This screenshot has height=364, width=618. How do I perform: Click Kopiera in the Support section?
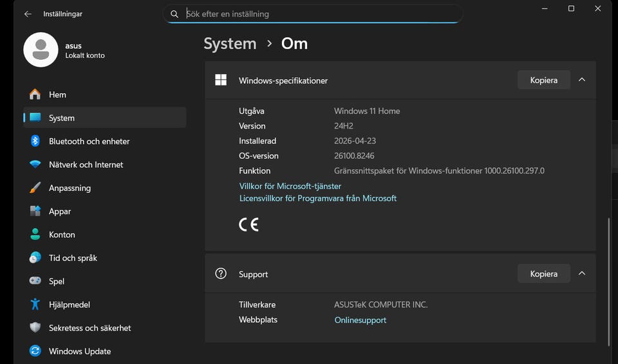tap(543, 274)
